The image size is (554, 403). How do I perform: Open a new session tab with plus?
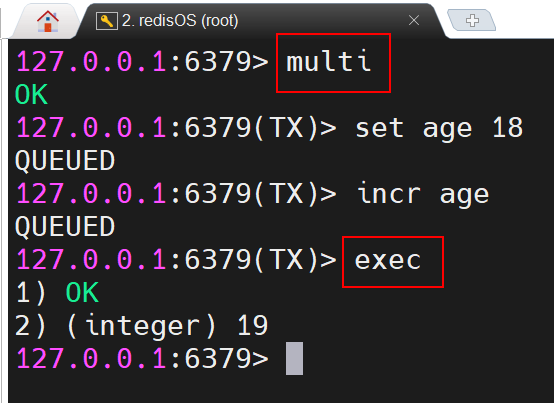472,20
